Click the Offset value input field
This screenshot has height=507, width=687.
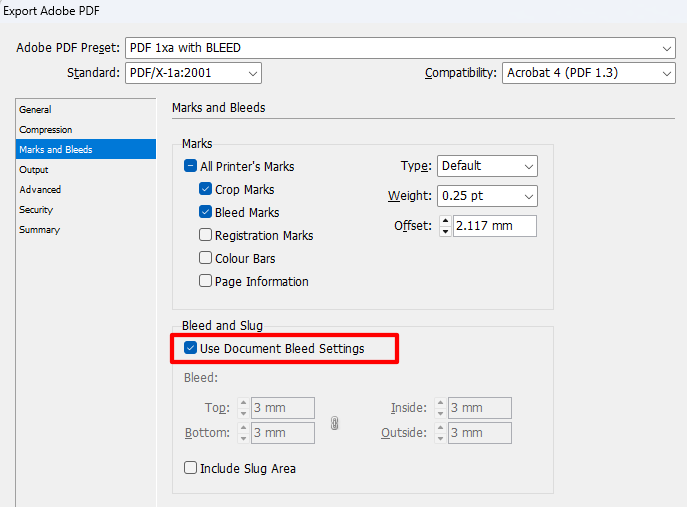click(x=494, y=226)
